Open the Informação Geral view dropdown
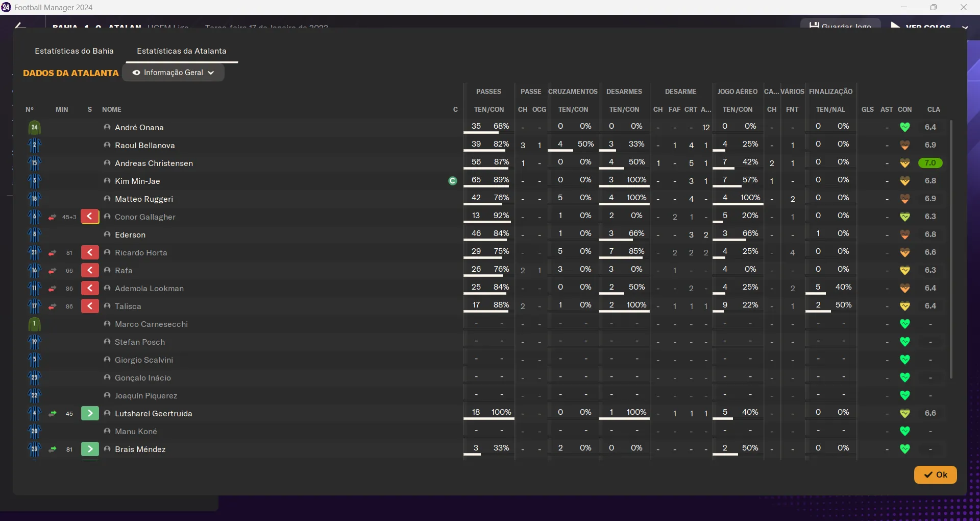Image resolution: width=980 pixels, height=521 pixels. coord(174,73)
